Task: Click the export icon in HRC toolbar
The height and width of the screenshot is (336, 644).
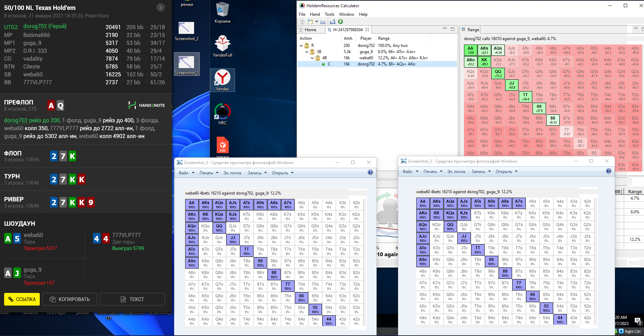Action: pyautogui.click(x=332, y=22)
